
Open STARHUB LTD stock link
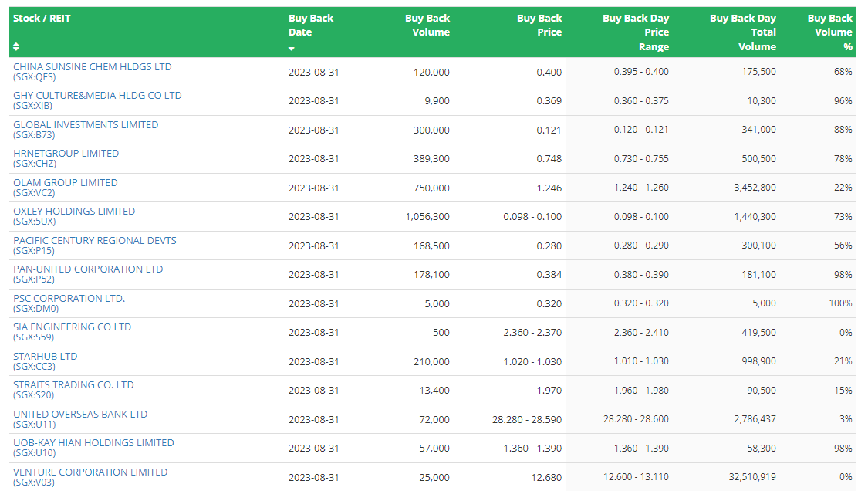(46, 361)
